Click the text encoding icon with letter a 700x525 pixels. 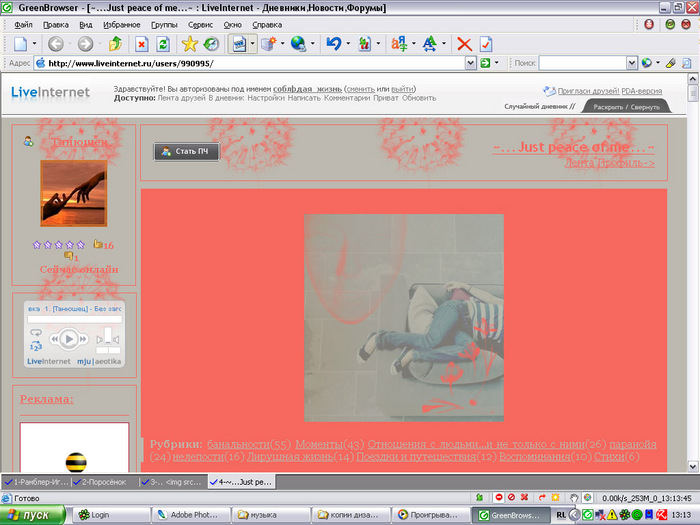point(399,44)
